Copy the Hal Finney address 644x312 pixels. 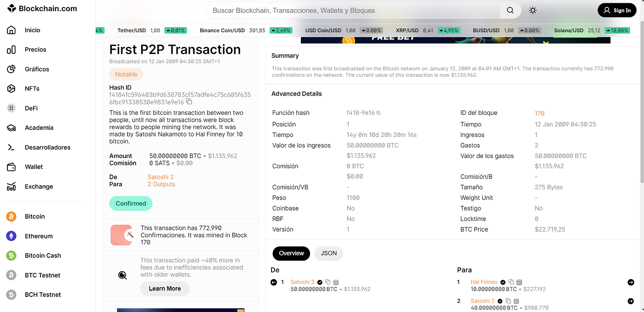[512, 282]
